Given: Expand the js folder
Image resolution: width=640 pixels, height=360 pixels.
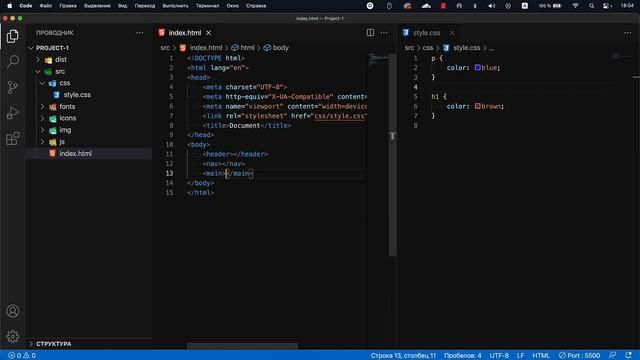Looking at the screenshot, I should tap(62, 142).
